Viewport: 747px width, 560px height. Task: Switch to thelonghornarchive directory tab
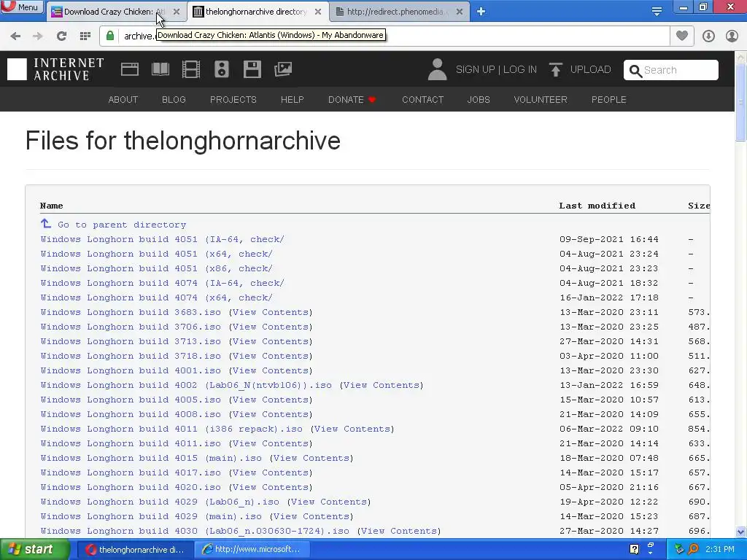click(256, 12)
